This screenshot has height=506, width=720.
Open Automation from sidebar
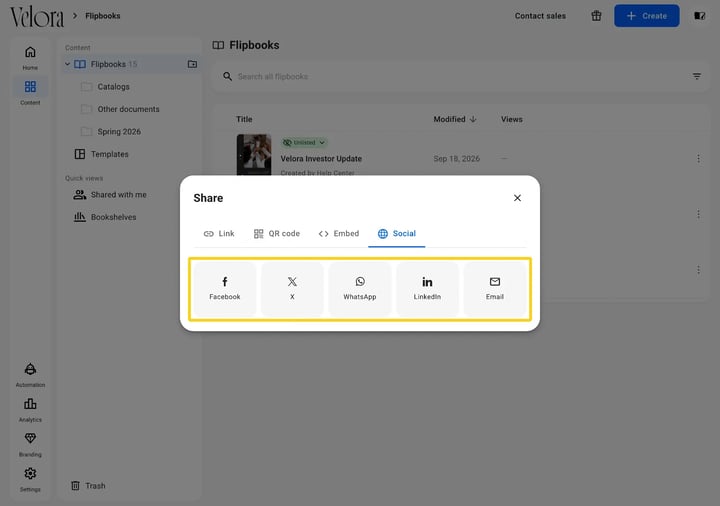click(x=30, y=375)
